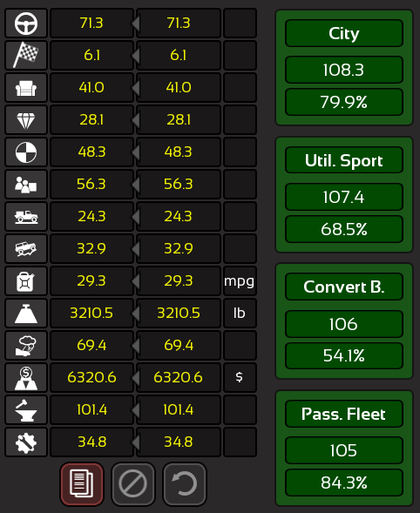The height and width of the screenshot is (513, 420).
Task: Click the red copy stats button
Action: (x=82, y=484)
